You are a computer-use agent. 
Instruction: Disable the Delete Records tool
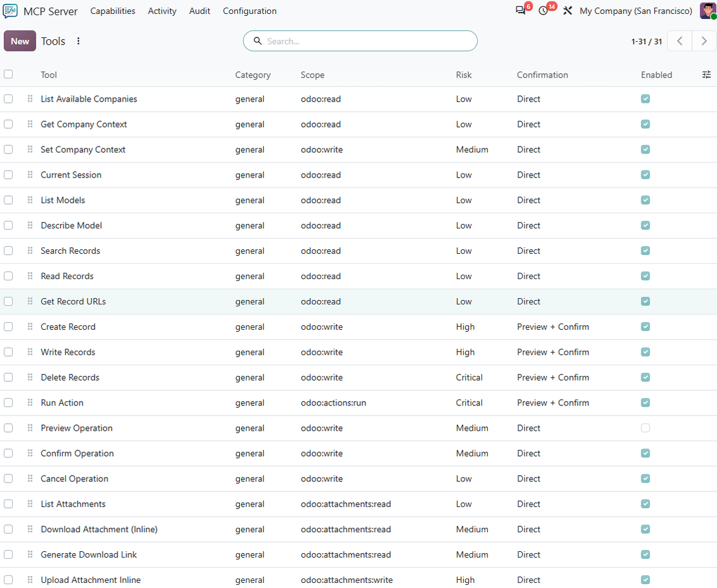pyautogui.click(x=645, y=377)
